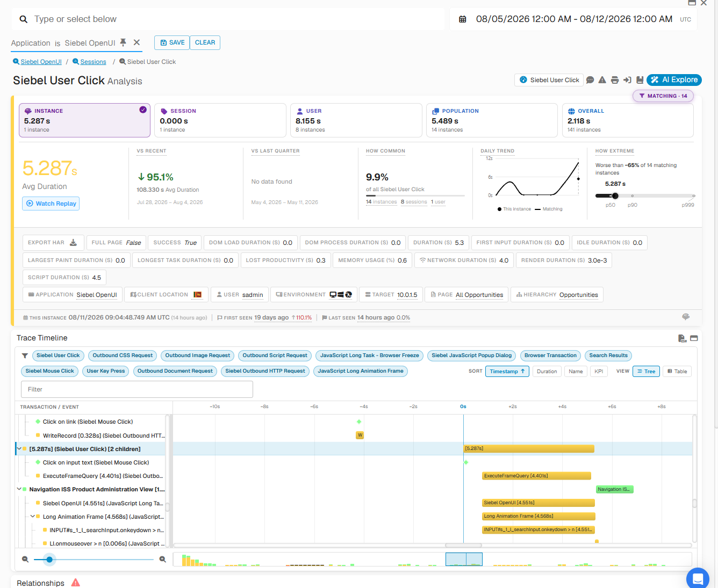
Task: Toggle the Siebel Mouse Click filter chip
Action: [49, 371]
